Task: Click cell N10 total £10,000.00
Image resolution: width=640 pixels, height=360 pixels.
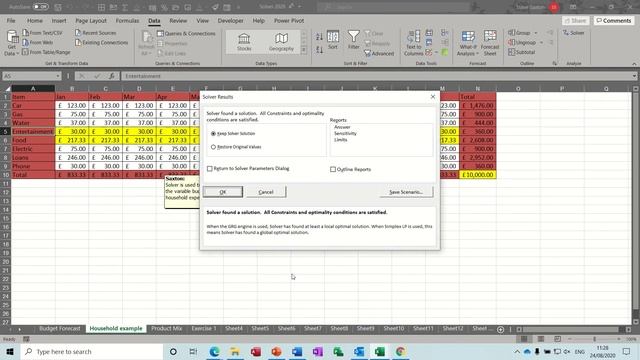Action: click(478, 175)
